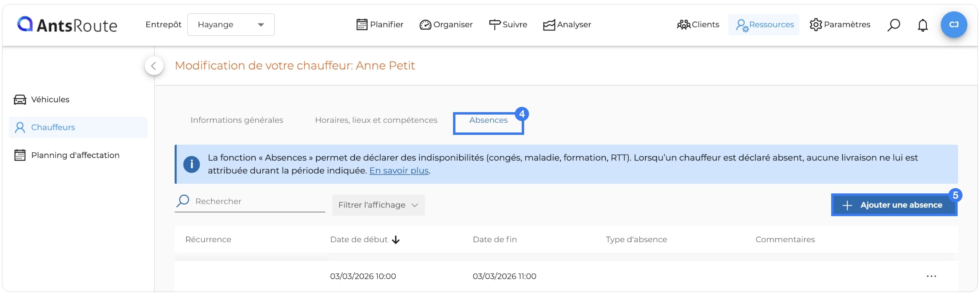This screenshot has width=980, height=297.
Task: Click the Véhicules car icon
Action: coord(20,100)
